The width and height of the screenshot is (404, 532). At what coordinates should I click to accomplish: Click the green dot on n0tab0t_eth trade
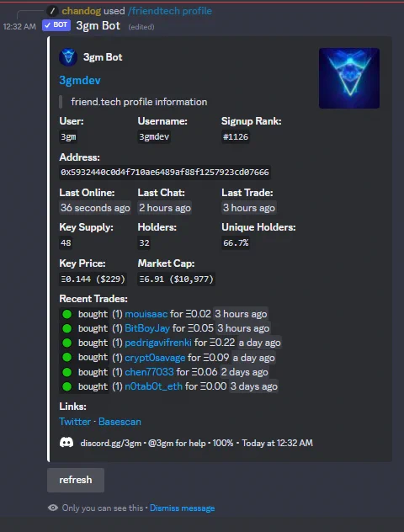[67, 386]
